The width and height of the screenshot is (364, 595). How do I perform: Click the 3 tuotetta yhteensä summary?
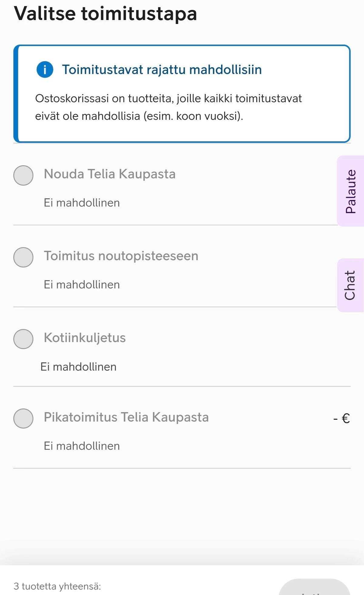click(57, 586)
